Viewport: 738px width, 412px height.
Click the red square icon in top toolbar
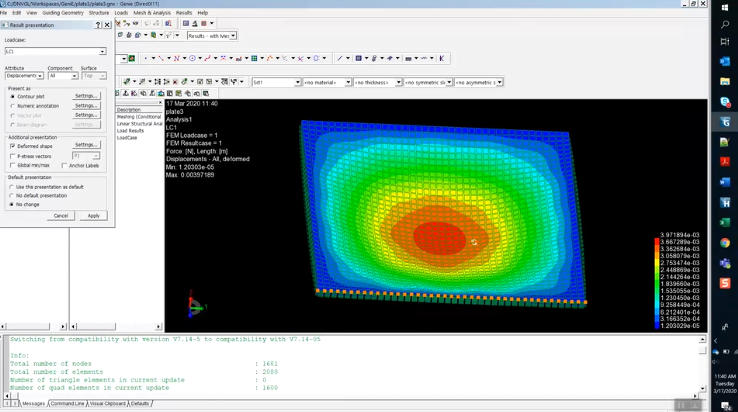tap(204, 23)
